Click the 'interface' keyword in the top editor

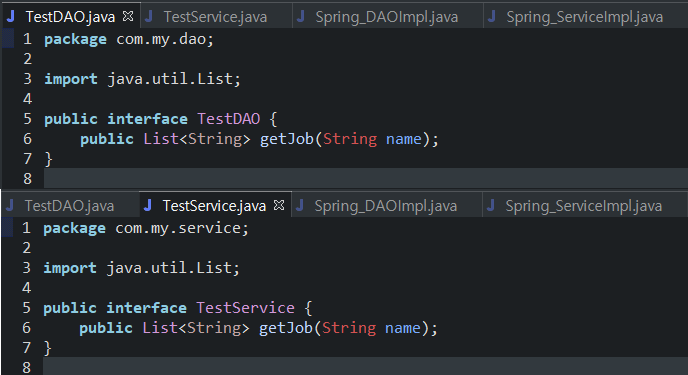pos(147,119)
